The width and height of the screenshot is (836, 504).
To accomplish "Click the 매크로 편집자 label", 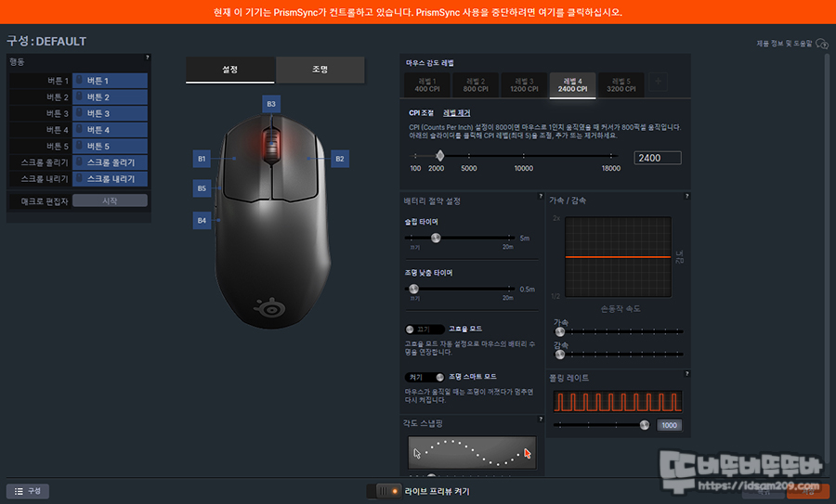I will click(45, 201).
